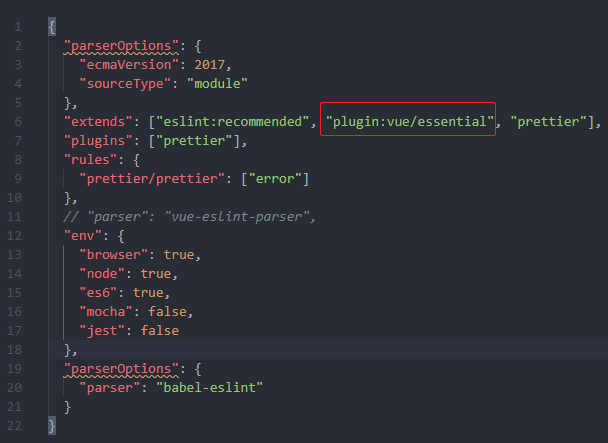Click line number 1 in gutter

coord(18,27)
